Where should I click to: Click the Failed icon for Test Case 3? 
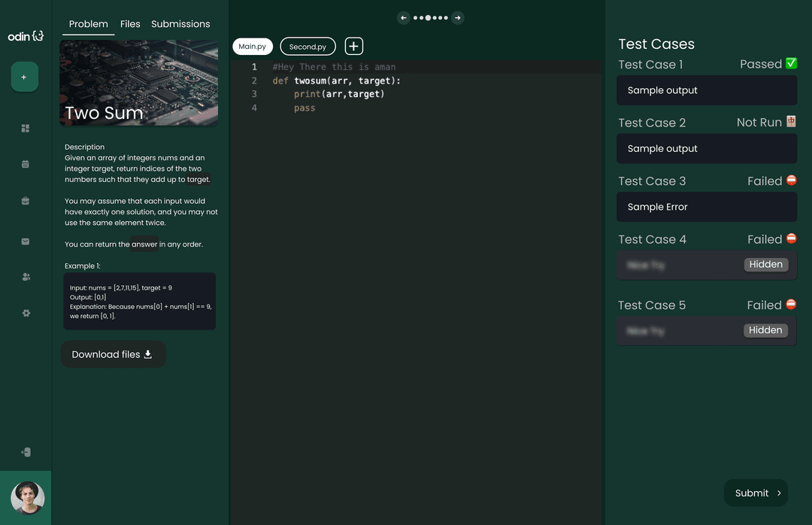coord(791,180)
